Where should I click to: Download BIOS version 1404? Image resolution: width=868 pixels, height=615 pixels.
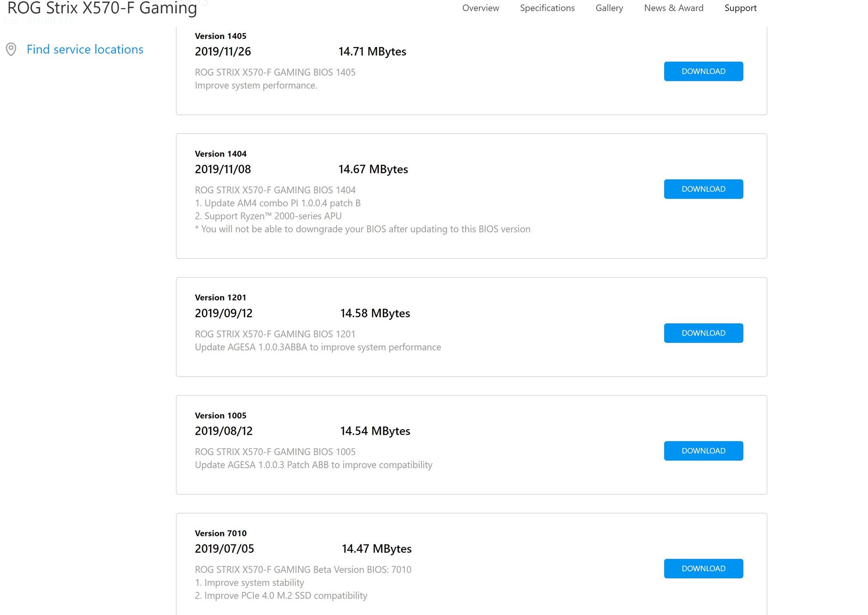pos(703,189)
